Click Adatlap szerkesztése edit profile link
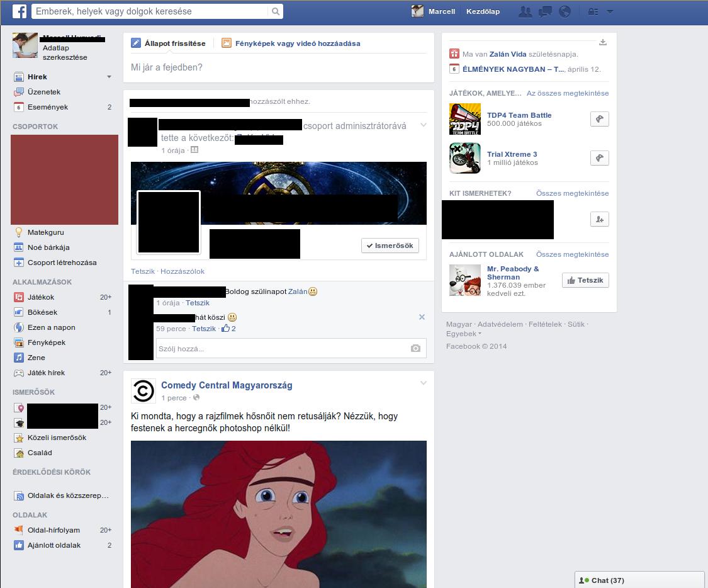This screenshot has width=708, height=588. [65, 53]
